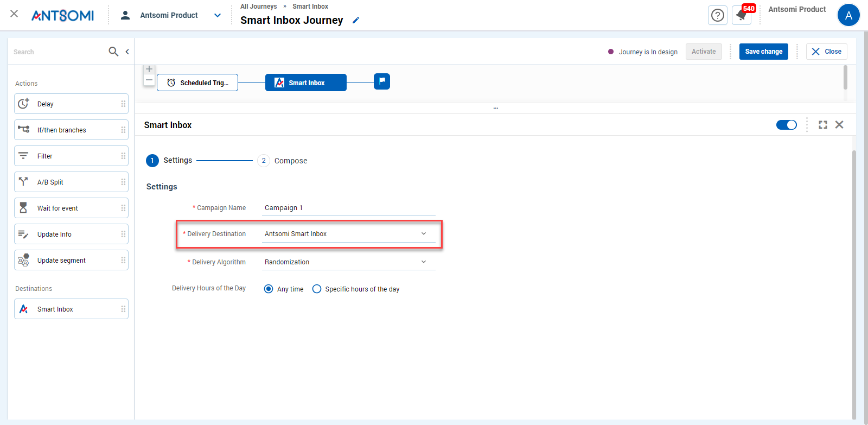Go to step 2 Compose
Viewport: 868px width, 425px height.
[282, 161]
